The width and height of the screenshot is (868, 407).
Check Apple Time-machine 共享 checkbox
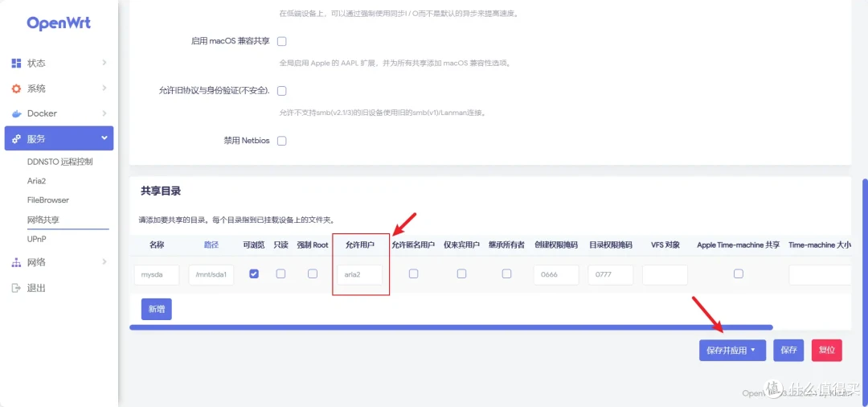(739, 273)
